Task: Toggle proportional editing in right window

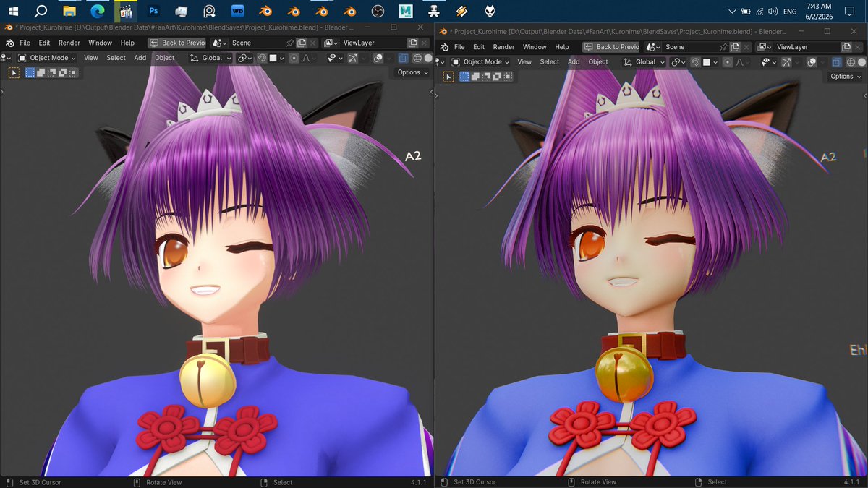Action: 728,62
